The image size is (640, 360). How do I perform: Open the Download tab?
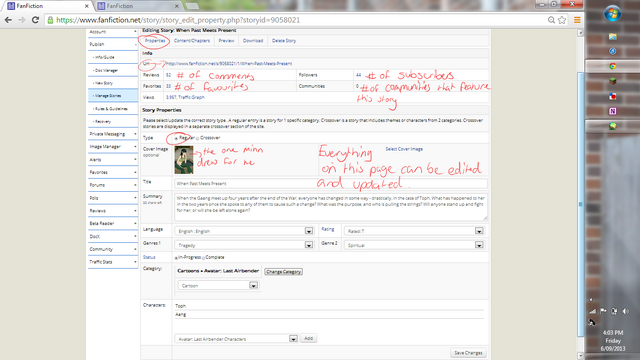pyautogui.click(x=253, y=41)
